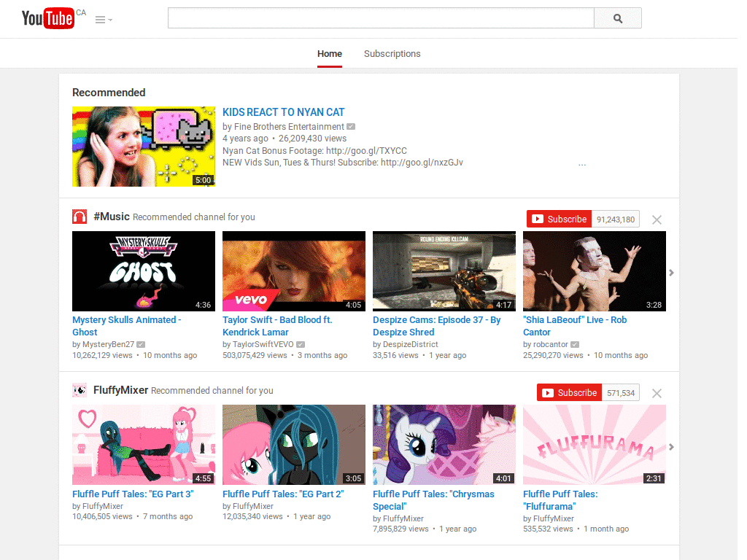The image size is (747, 560).
Task: Click #Music subscriber count 91,243,180
Action: (616, 219)
